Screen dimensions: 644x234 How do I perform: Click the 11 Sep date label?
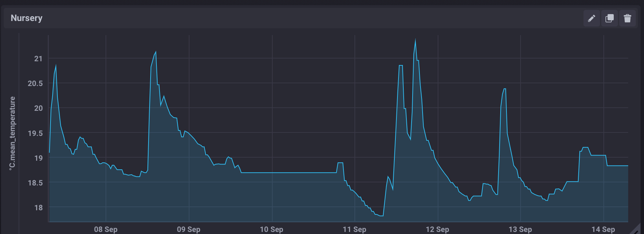(x=354, y=229)
